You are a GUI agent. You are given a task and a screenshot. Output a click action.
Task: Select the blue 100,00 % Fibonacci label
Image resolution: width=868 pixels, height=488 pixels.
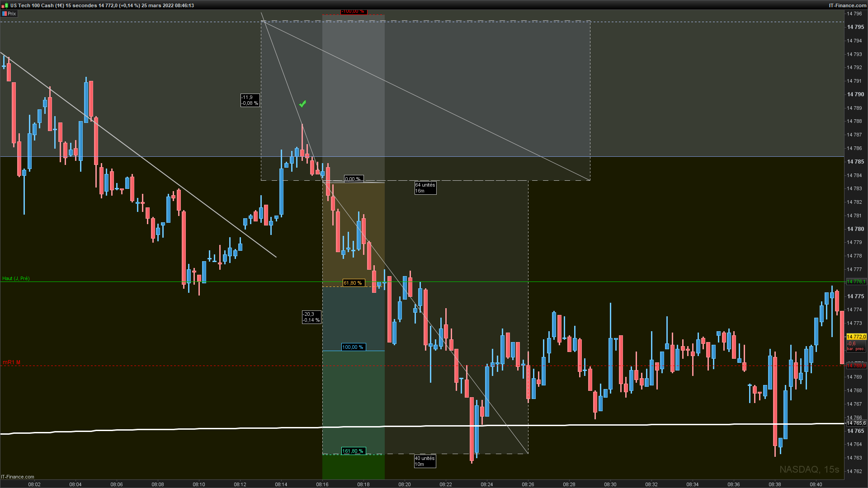coord(353,347)
